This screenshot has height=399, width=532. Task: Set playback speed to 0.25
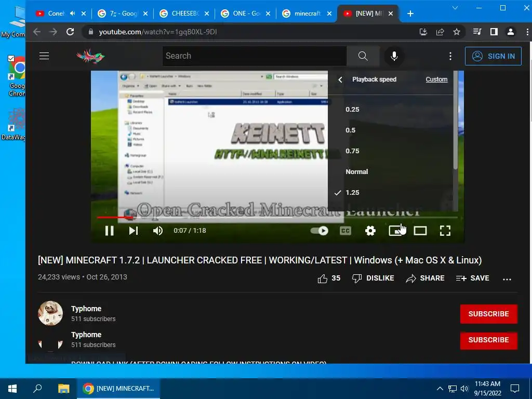click(x=390, y=109)
